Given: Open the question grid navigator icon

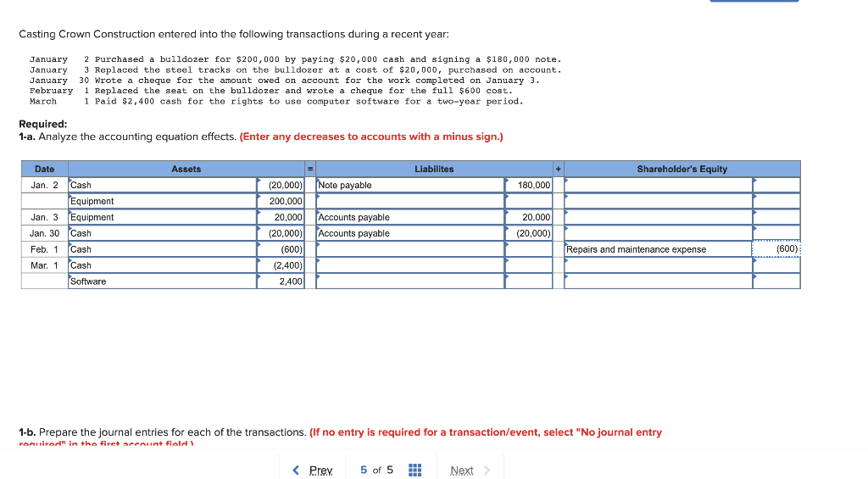Looking at the screenshot, I should pyautogui.click(x=415, y=471).
